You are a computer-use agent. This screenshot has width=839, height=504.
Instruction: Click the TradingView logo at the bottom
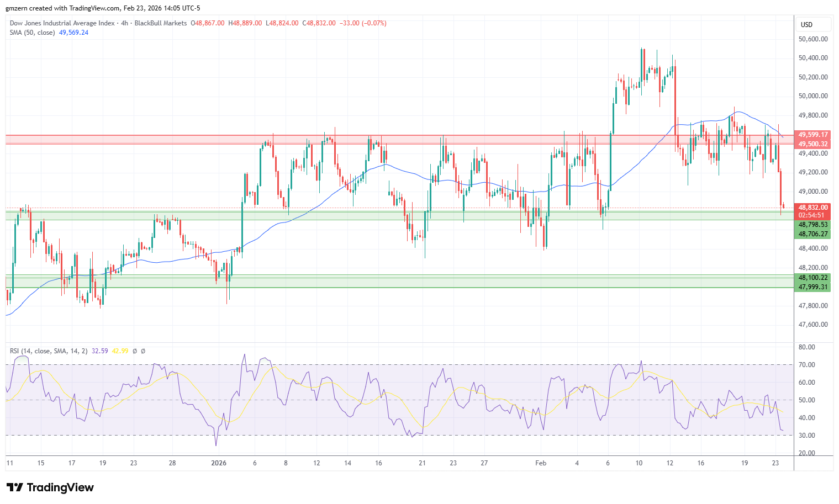pyautogui.click(x=50, y=487)
